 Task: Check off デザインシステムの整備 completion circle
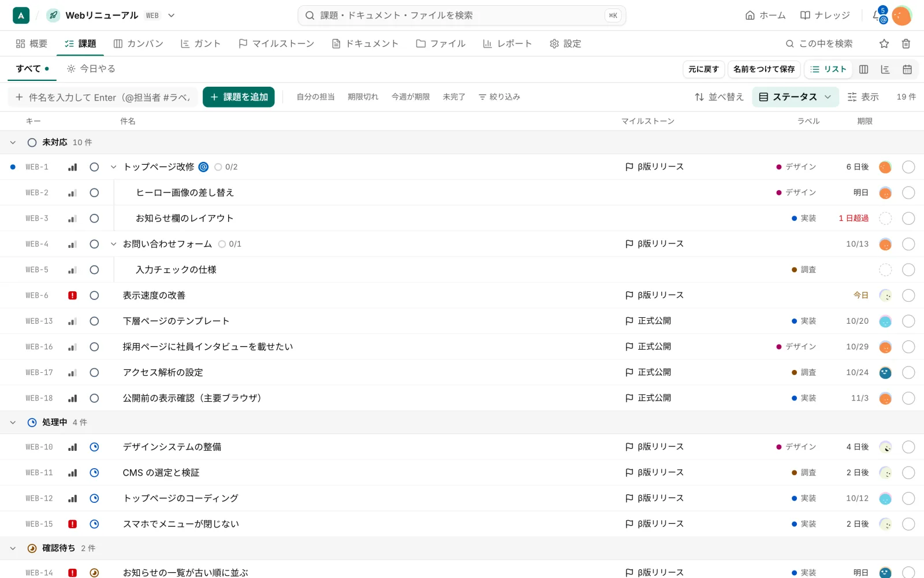tap(908, 447)
